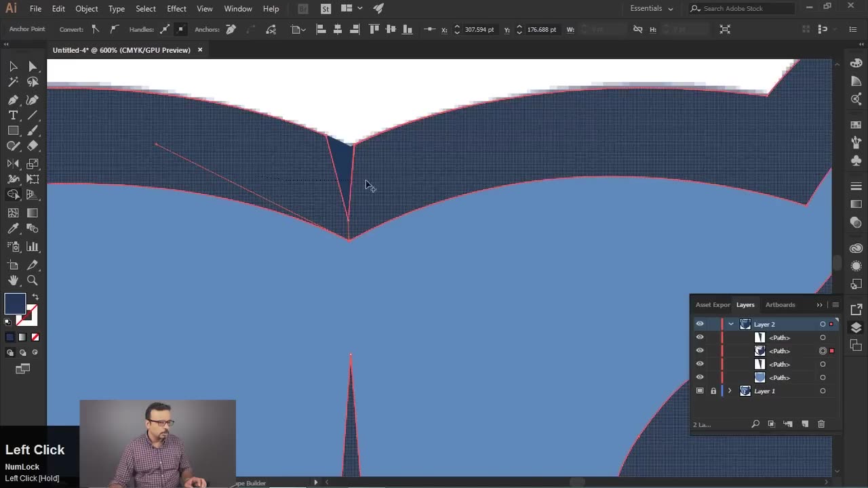The height and width of the screenshot is (488, 868).
Task: Select the Blend tool
Action: click(33, 229)
